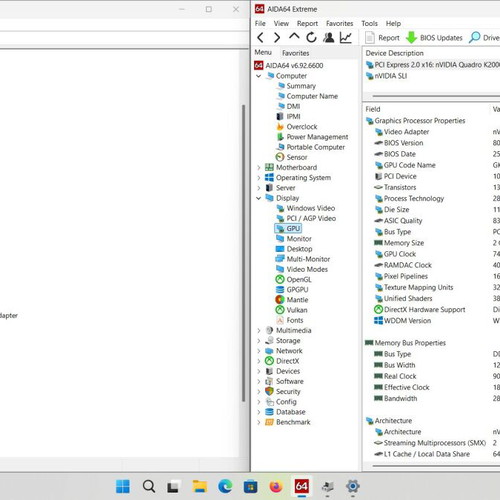Open the user profile toolbar icon
Image resolution: width=500 pixels, height=500 pixels.
coord(329,37)
